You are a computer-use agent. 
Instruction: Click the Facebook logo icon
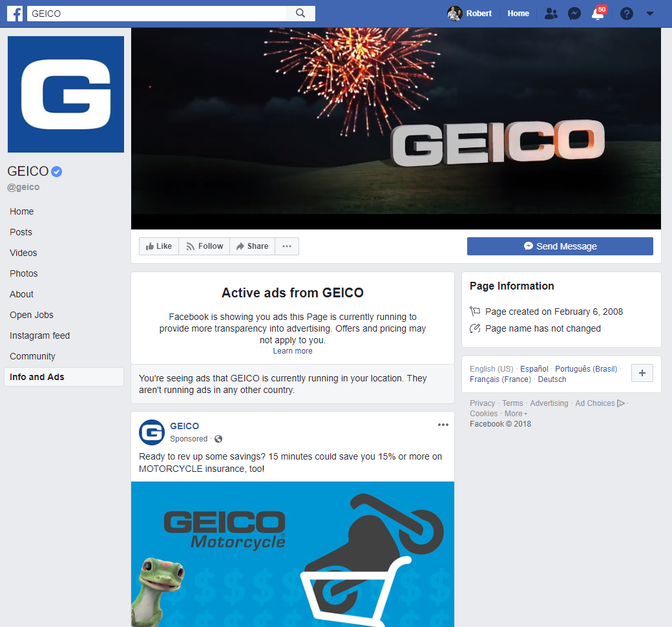(15, 14)
